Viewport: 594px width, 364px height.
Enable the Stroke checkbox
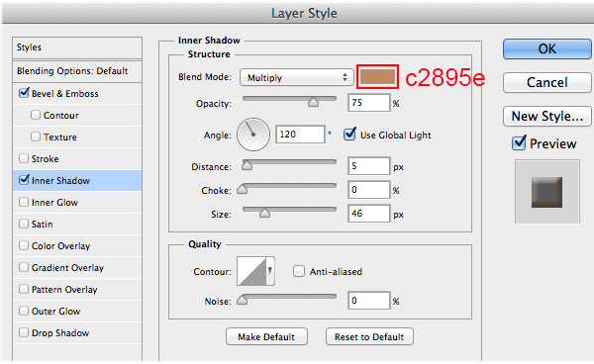point(24,158)
